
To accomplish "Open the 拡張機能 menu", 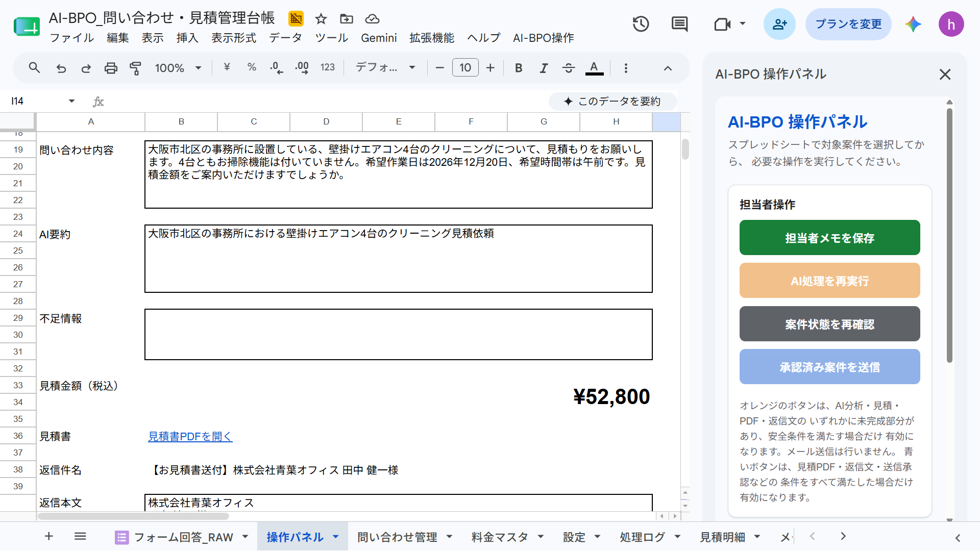I will coord(432,38).
